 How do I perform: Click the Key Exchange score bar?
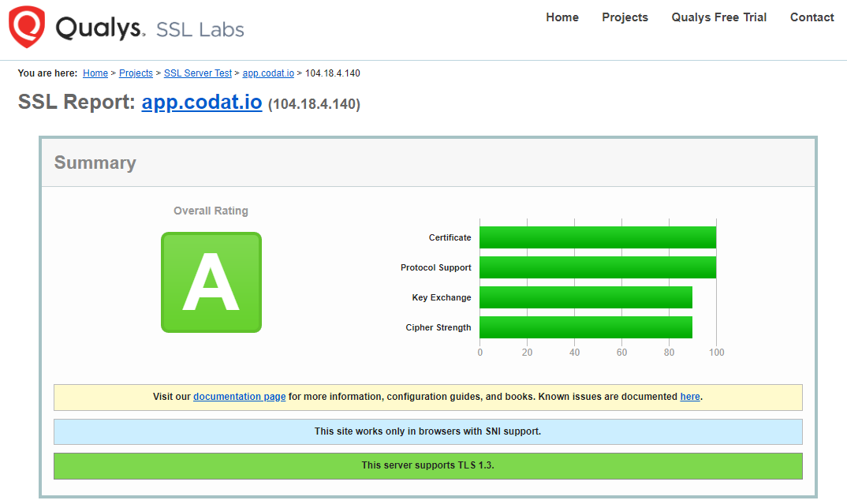(x=587, y=297)
